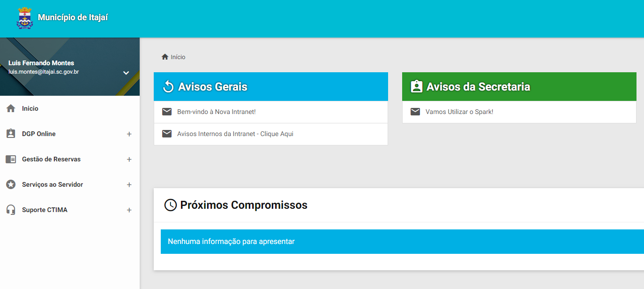Image resolution: width=644 pixels, height=289 pixels.
Task: Click the envelope icon beside Bem-vindo à Nova Intranet
Action: (167, 112)
